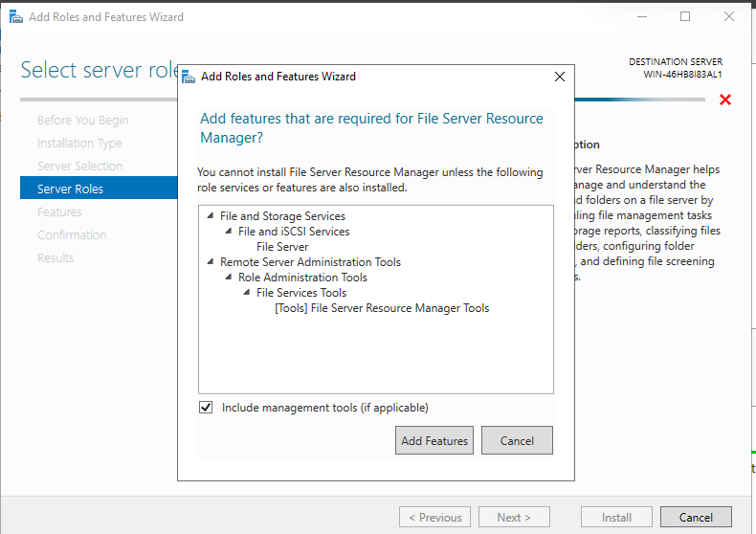Select File and iSCSI Services text
The height and width of the screenshot is (534, 756).
[x=294, y=232]
